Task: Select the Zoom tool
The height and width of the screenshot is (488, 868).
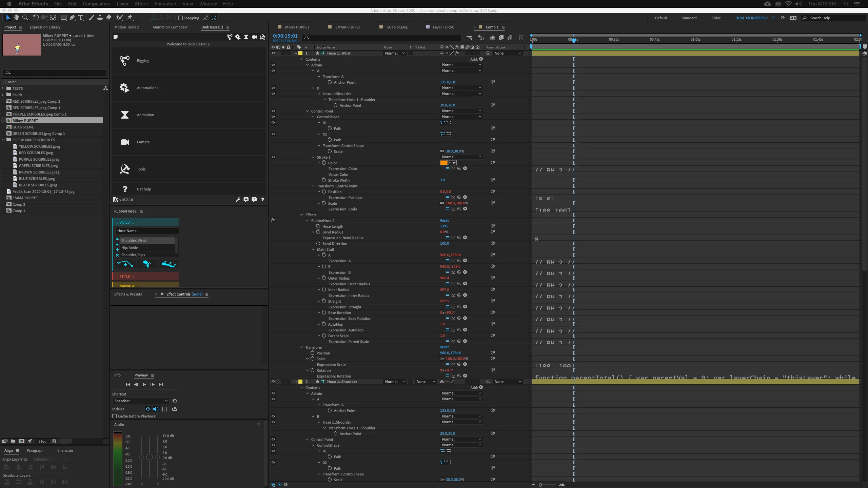Action: tap(25, 18)
